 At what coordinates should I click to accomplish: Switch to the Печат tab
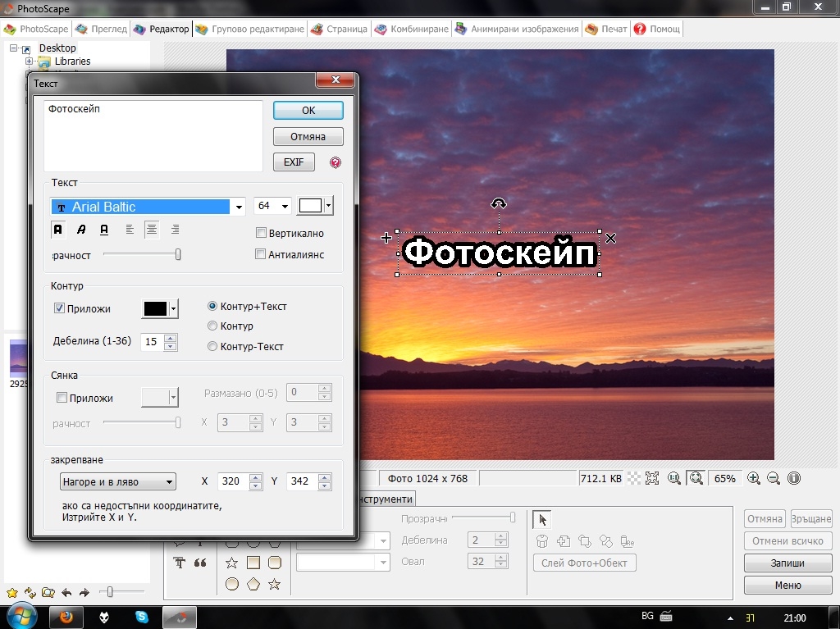tap(606, 29)
